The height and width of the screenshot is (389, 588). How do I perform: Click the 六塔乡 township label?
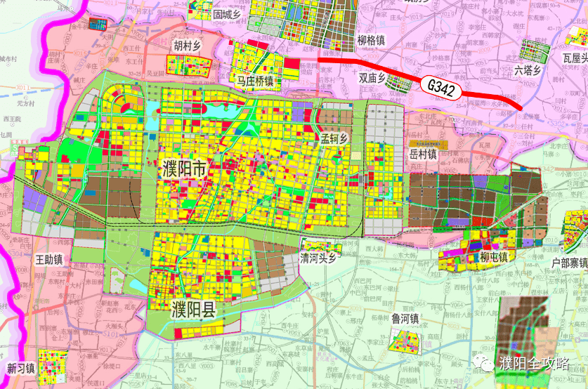pyautogui.click(x=528, y=70)
